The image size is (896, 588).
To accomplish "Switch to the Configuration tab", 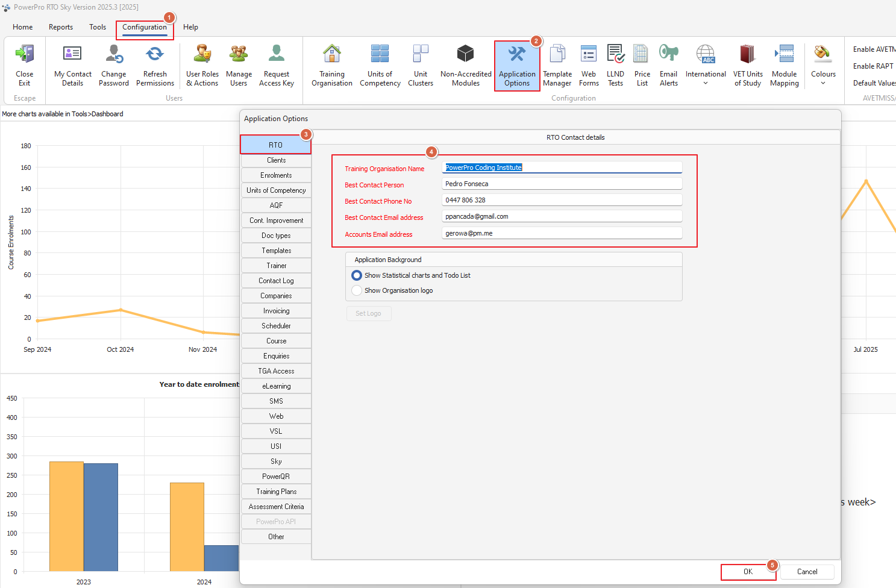I will (x=145, y=27).
